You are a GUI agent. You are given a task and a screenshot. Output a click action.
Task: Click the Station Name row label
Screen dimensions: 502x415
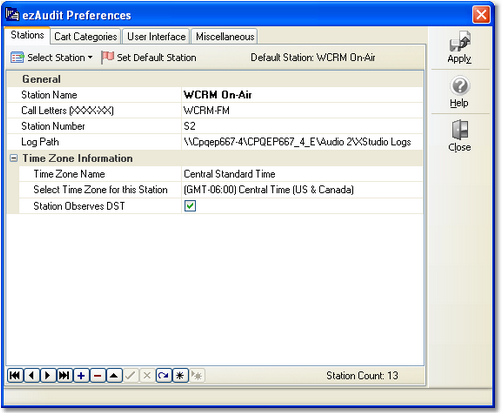(49, 95)
